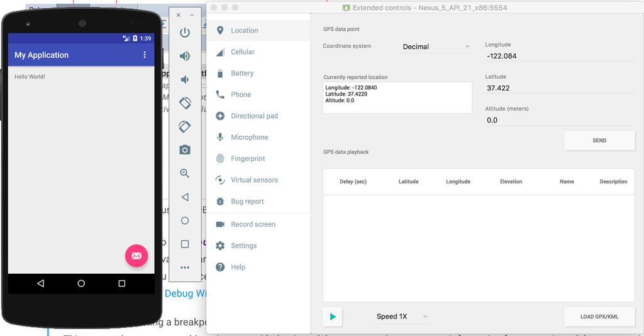
Task: Tap the phone's on-screen Back button
Action: pyautogui.click(x=40, y=283)
